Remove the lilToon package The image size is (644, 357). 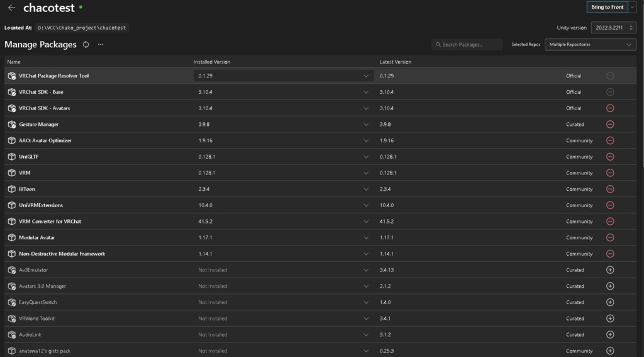[x=610, y=189]
